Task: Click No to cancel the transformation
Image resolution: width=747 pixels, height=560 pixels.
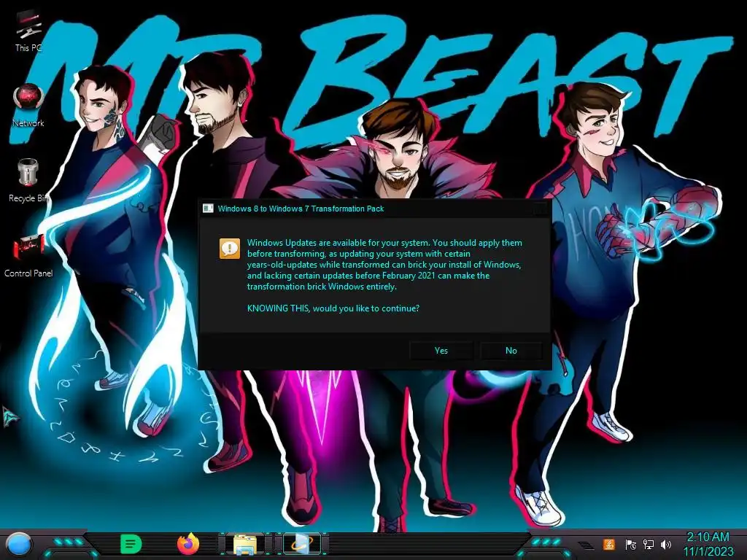Action: click(x=511, y=351)
